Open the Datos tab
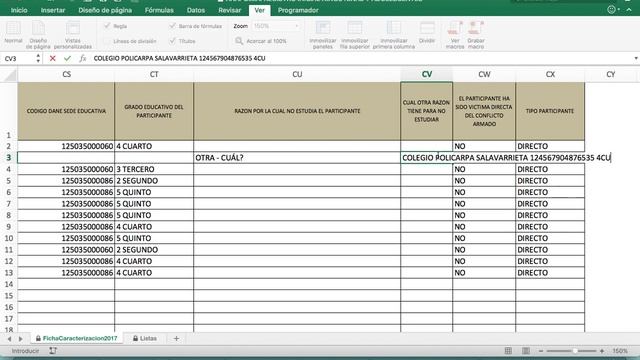 tap(196, 10)
